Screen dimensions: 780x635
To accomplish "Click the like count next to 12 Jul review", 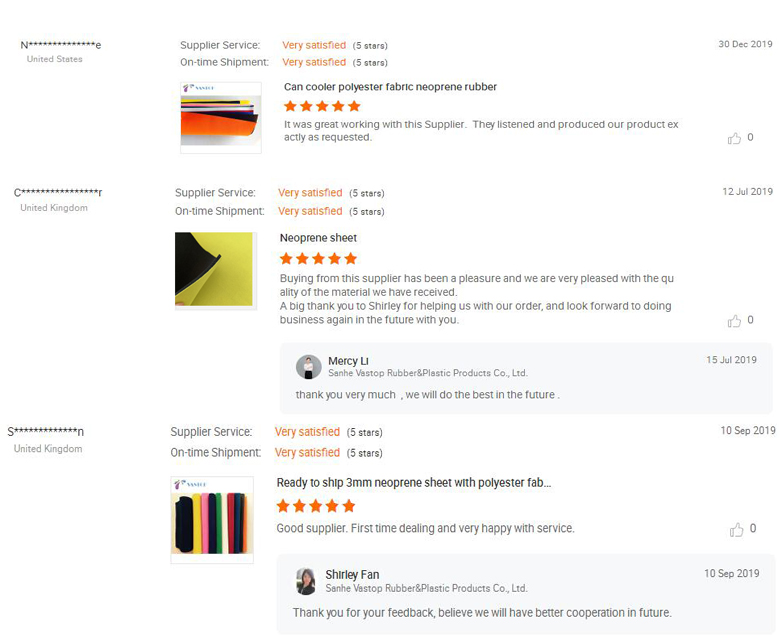I will click(x=751, y=320).
